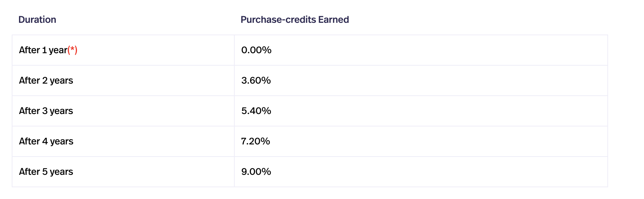The height and width of the screenshot is (199, 644).
Task: Click the 7.20% credits value
Action: click(255, 141)
